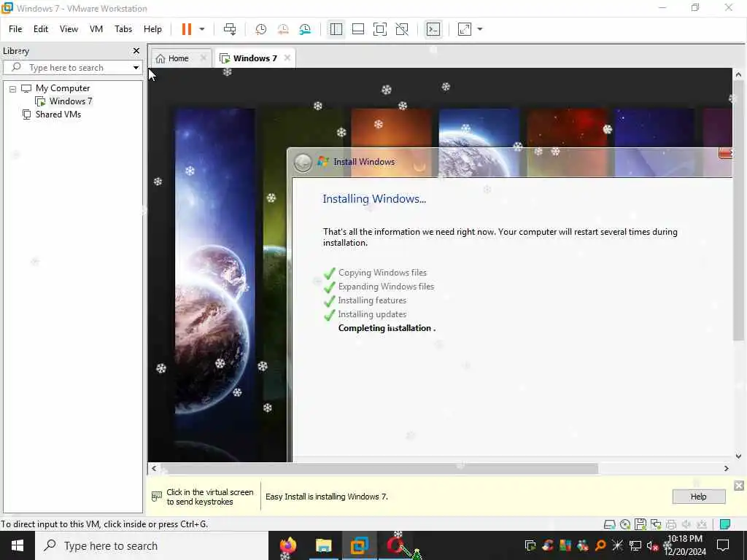This screenshot has width=747, height=560.
Task: Open the notification center icon
Action: point(723,545)
